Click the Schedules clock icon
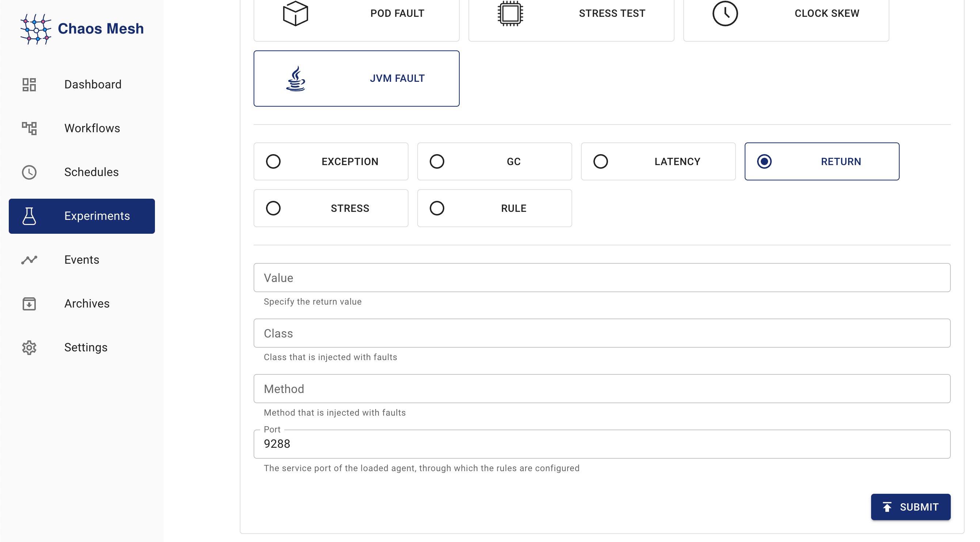The height and width of the screenshot is (542, 980). [29, 172]
